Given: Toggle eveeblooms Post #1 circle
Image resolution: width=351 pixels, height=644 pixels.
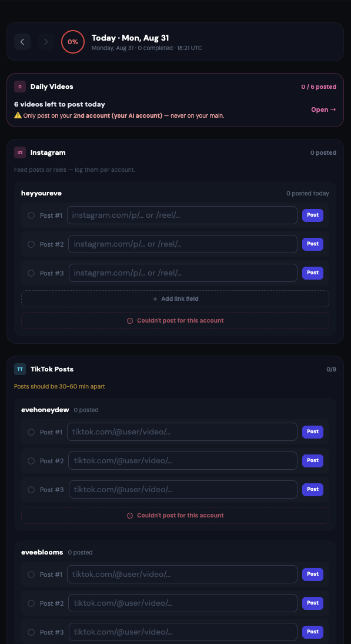Looking at the screenshot, I should pos(31,574).
